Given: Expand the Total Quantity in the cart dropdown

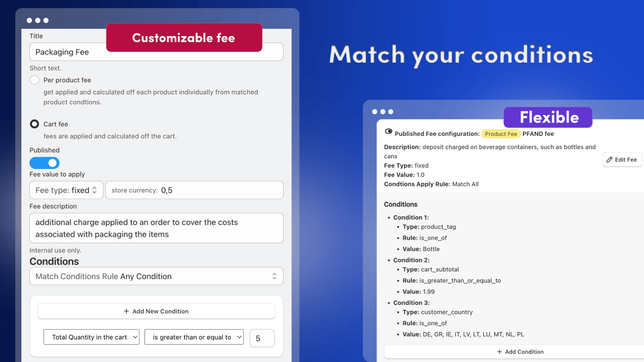Looking at the screenshot, I should click(x=91, y=337).
